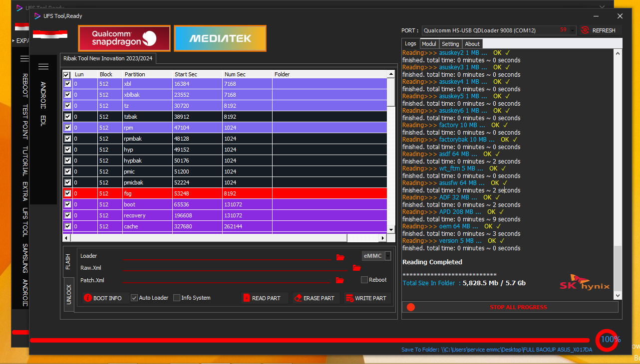This screenshot has height=364, width=640.
Task: Click the red stop circle icon
Action: [411, 307]
